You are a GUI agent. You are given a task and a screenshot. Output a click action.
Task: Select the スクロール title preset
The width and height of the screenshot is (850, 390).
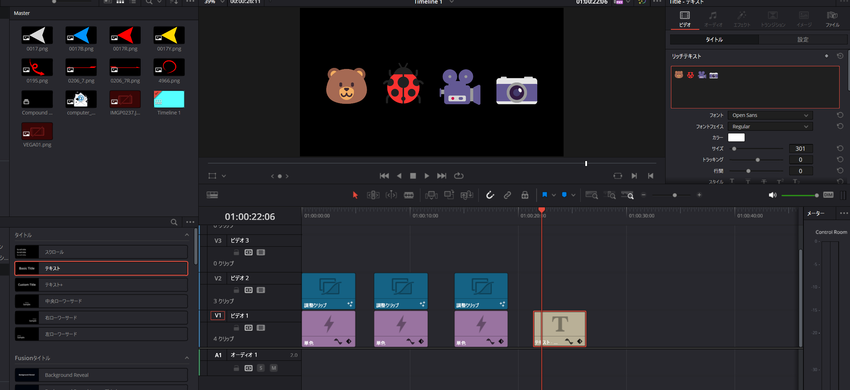click(101, 252)
